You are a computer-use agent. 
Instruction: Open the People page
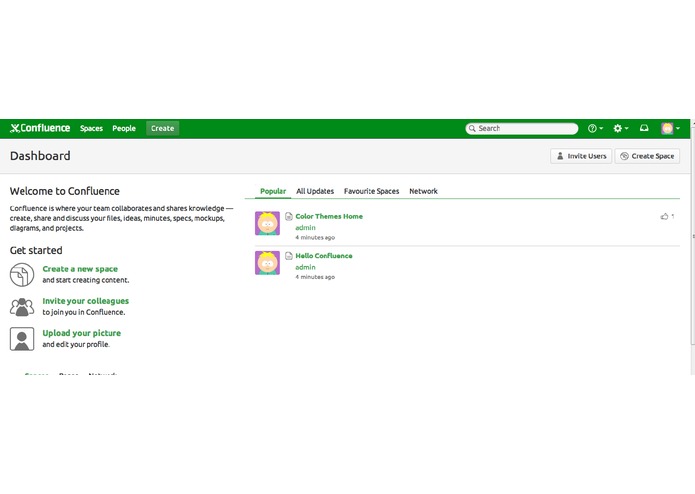124,128
